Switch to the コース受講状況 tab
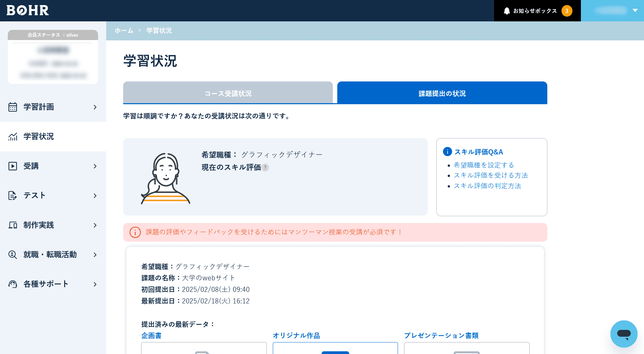 [x=228, y=93]
